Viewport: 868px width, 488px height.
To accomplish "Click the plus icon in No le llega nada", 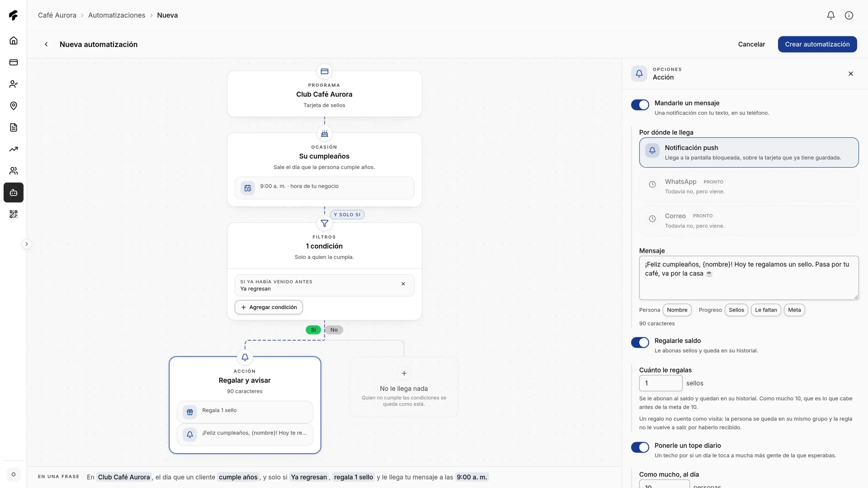I will (x=404, y=373).
